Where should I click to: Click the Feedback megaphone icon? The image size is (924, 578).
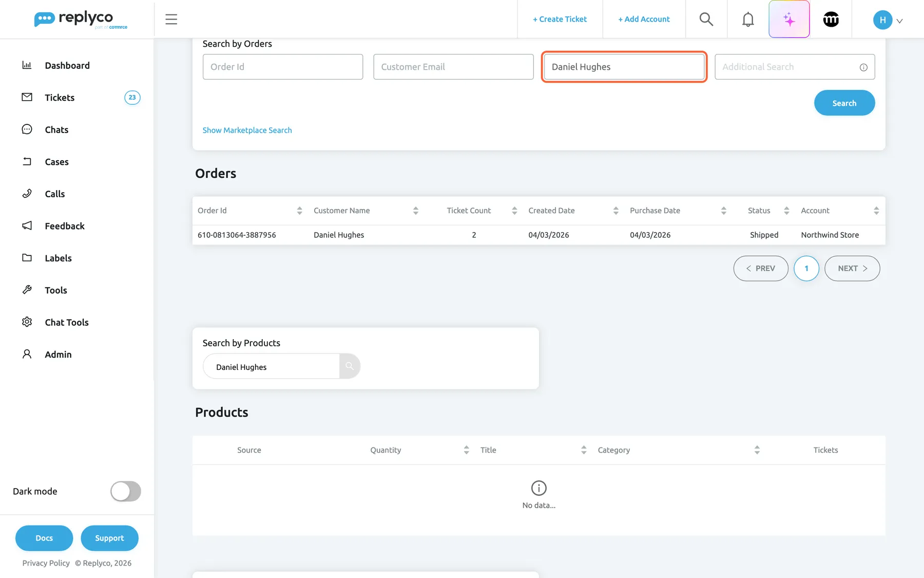tap(27, 226)
